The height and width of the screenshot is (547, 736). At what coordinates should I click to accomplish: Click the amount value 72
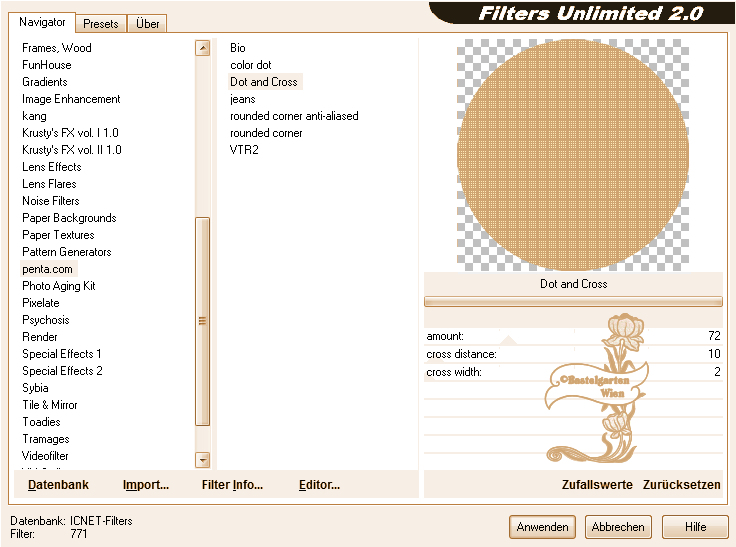click(714, 336)
